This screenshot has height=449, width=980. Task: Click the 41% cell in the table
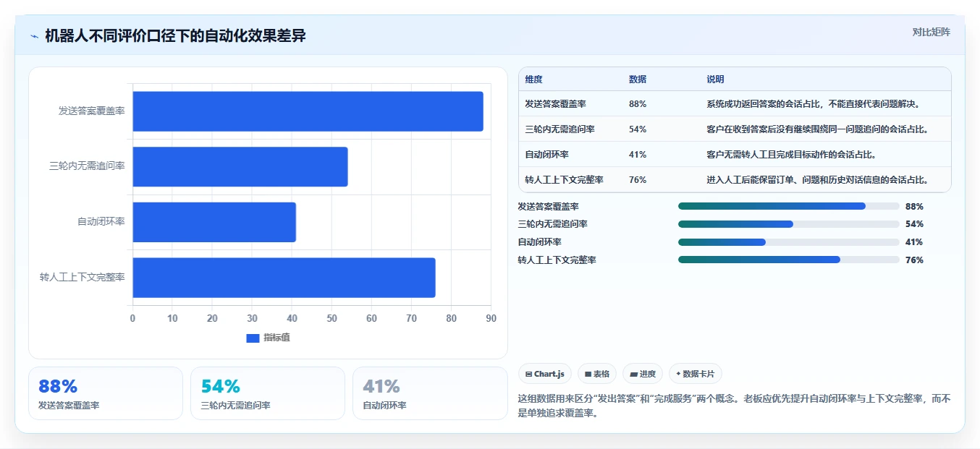638,155
